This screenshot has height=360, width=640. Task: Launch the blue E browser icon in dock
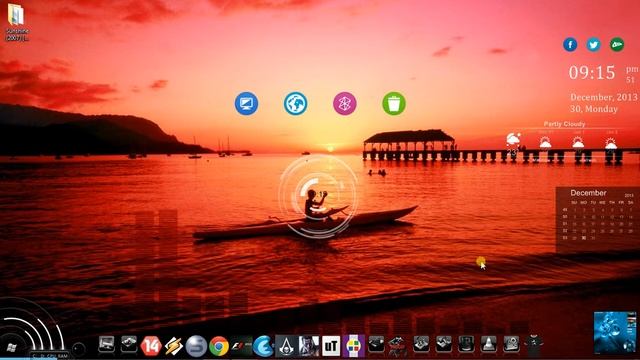(263, 346)
